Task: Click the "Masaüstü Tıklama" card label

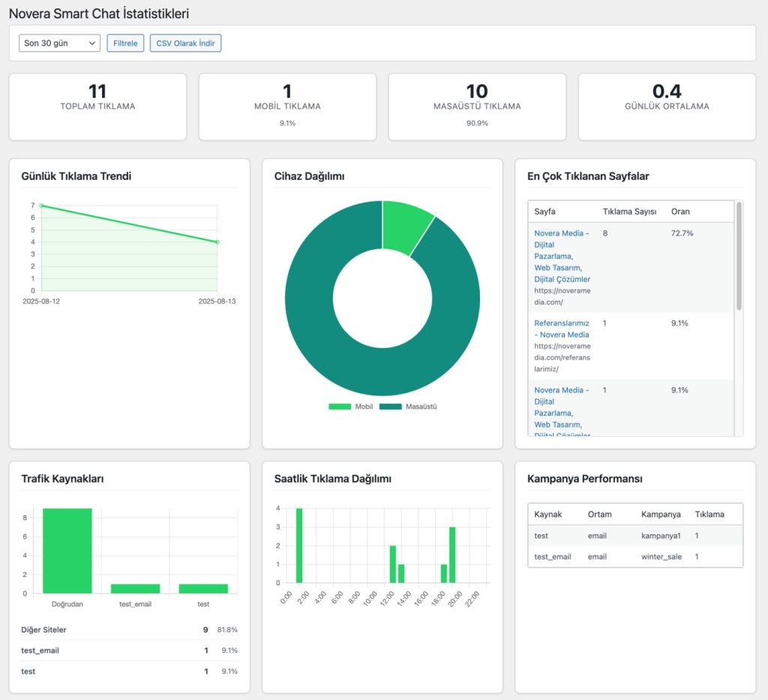Action: 477,107
